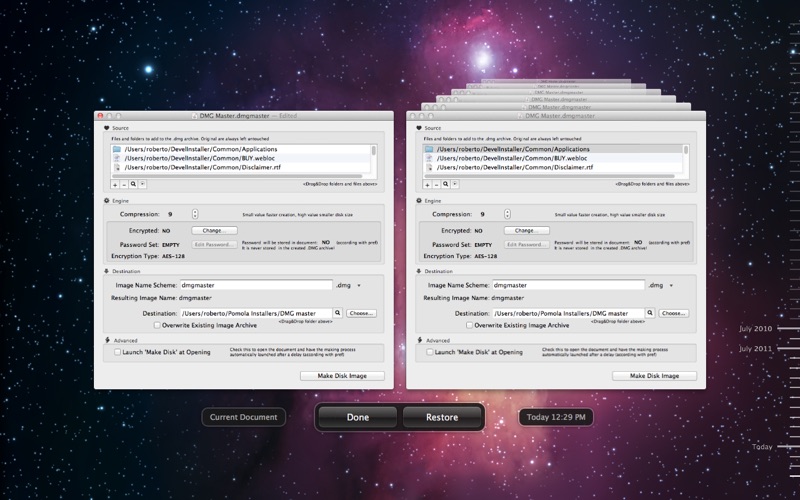800x500 pixels.
Task: Click Make Disk Image in the 12:29 PM version
Action: pos(655,376)
